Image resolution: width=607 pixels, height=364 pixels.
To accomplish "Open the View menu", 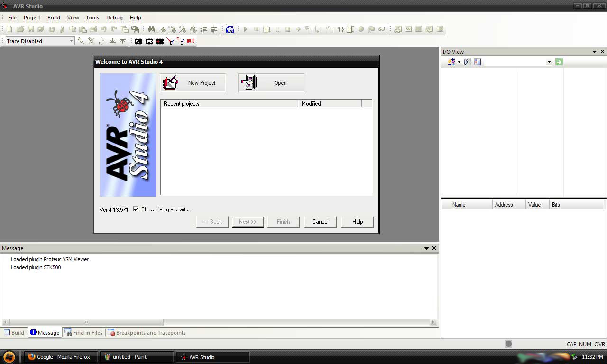I will 73,18.
